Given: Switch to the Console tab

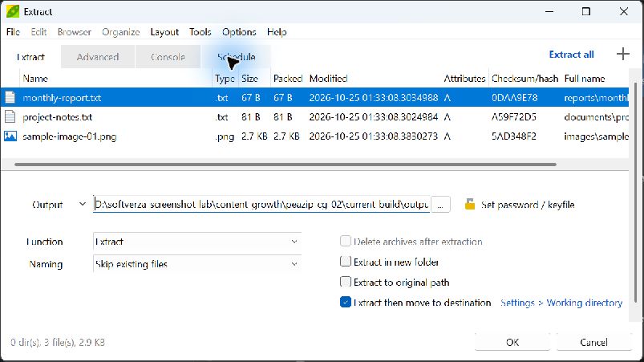Looking at the screenshot, I should [x=168, y=57].
